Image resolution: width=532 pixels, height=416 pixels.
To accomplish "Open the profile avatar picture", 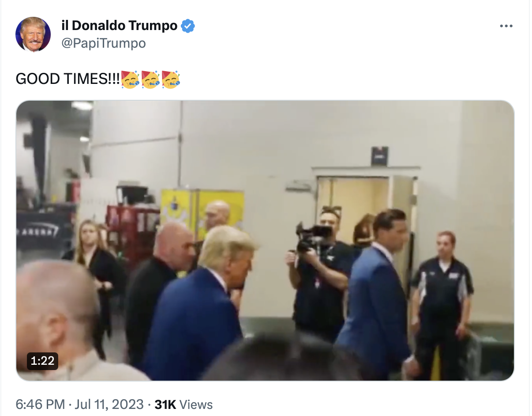I will coord(33,34).
